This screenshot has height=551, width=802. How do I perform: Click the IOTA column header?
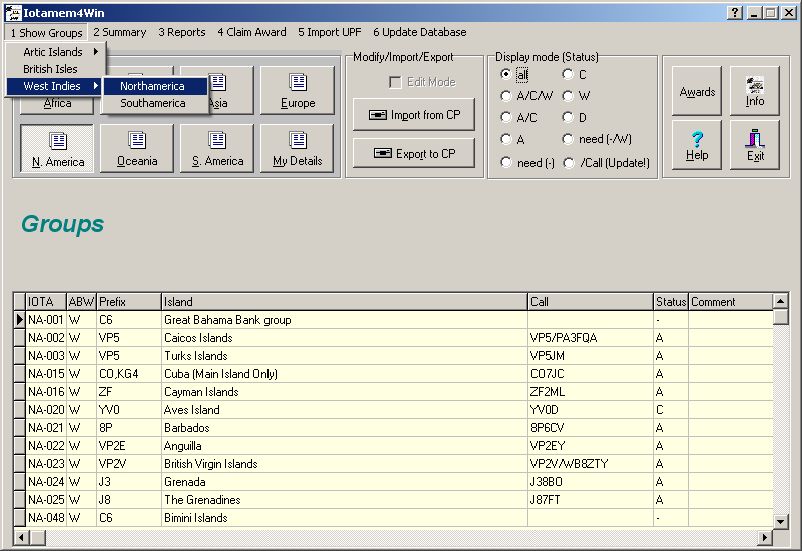[x=46, y=302]
